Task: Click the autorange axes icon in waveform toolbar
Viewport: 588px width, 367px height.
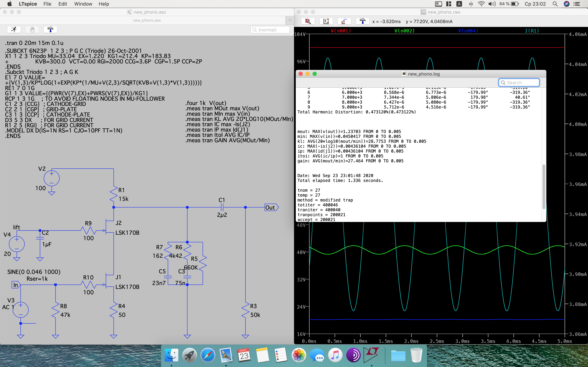Action: (326, 21)
